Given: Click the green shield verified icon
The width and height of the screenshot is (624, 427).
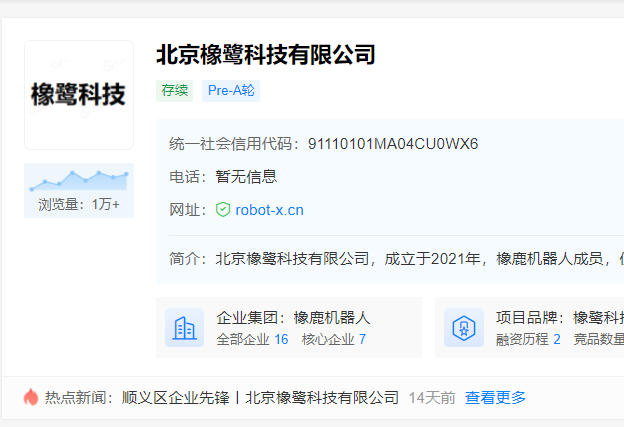Looking at the screenshot, I should (223, 210).
